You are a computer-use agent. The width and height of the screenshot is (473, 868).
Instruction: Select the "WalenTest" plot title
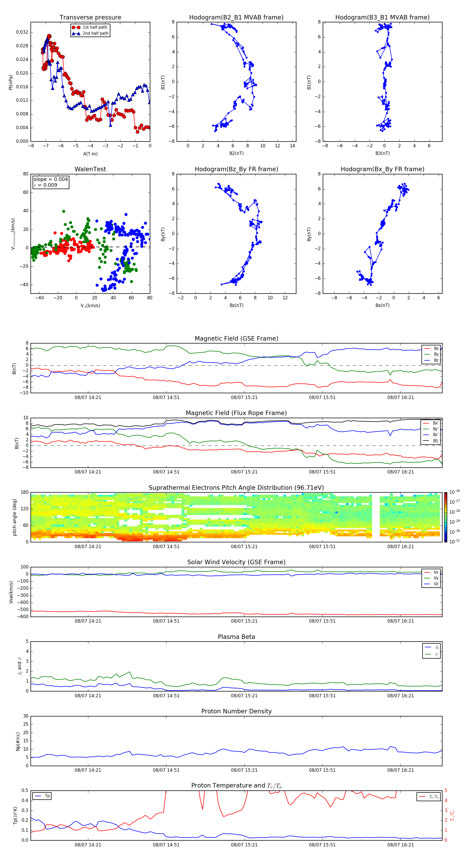90,169
